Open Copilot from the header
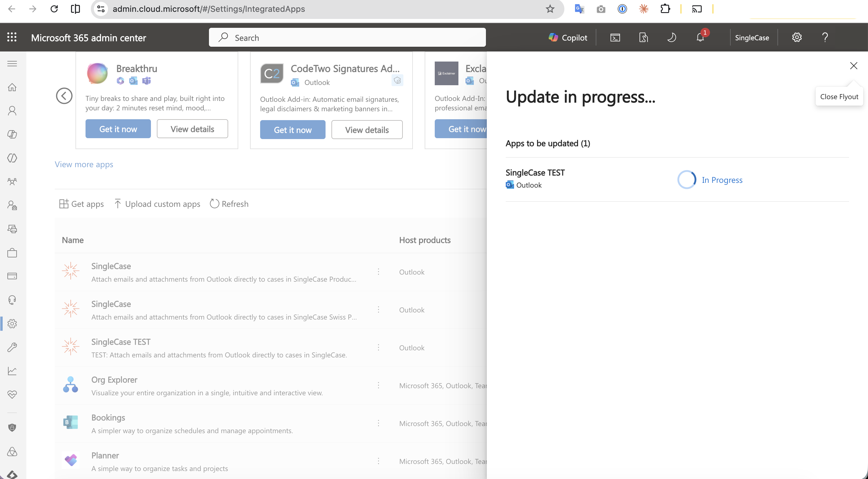Viewport: 868px width, 479px height. tap(568, 37)
